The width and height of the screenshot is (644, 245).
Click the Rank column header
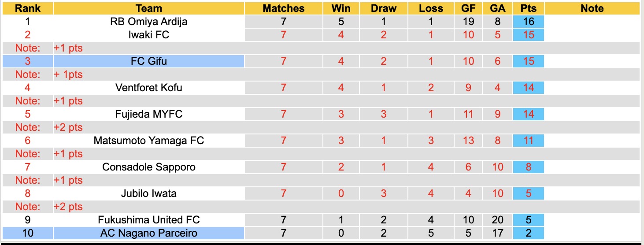click(x=27, y=8)
